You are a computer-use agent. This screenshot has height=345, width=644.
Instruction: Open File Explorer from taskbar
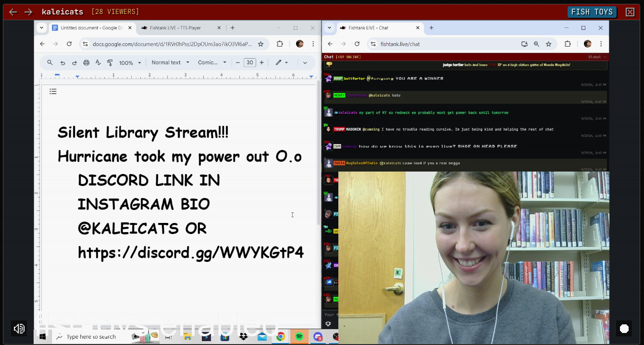[x=187, y=337]
